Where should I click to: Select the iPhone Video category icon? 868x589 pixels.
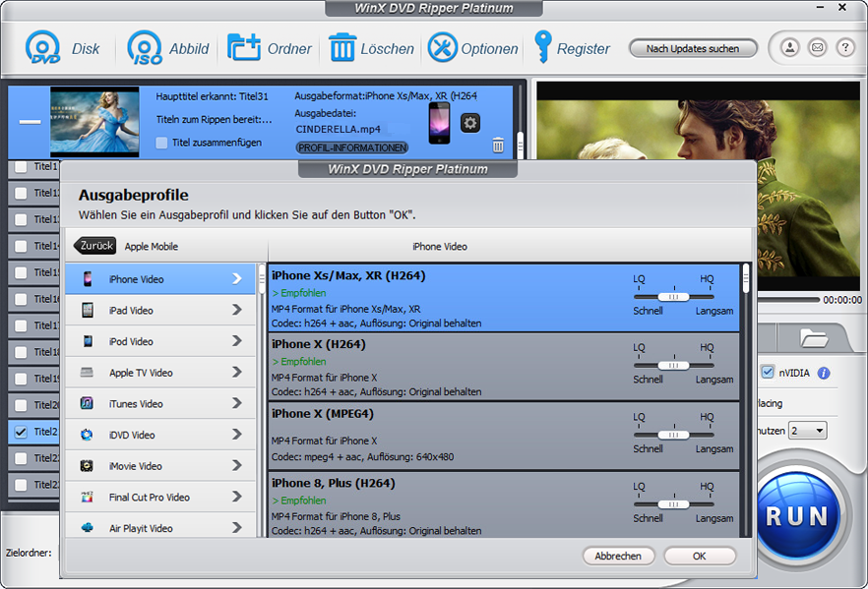coord(89,278)
